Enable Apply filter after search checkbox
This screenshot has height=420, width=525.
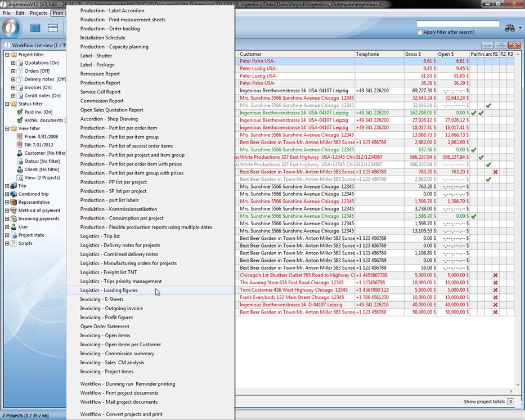(x=420, y=32)
